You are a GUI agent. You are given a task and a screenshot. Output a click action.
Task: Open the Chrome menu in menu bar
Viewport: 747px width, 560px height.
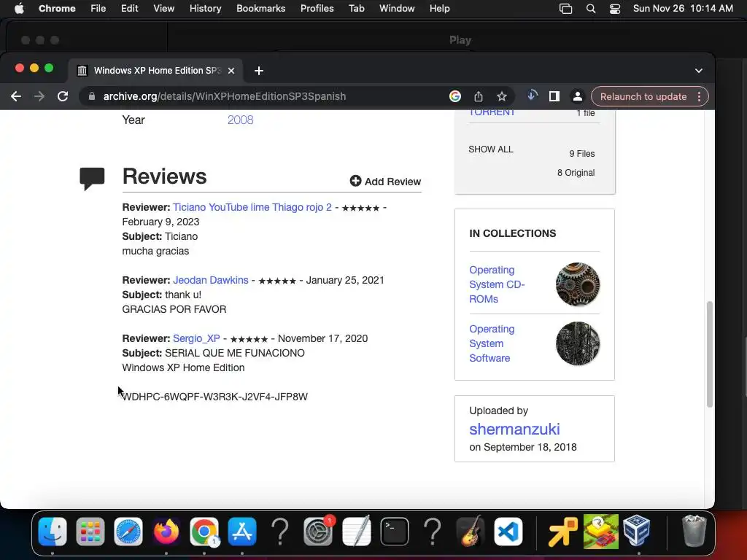click(57, 8)
